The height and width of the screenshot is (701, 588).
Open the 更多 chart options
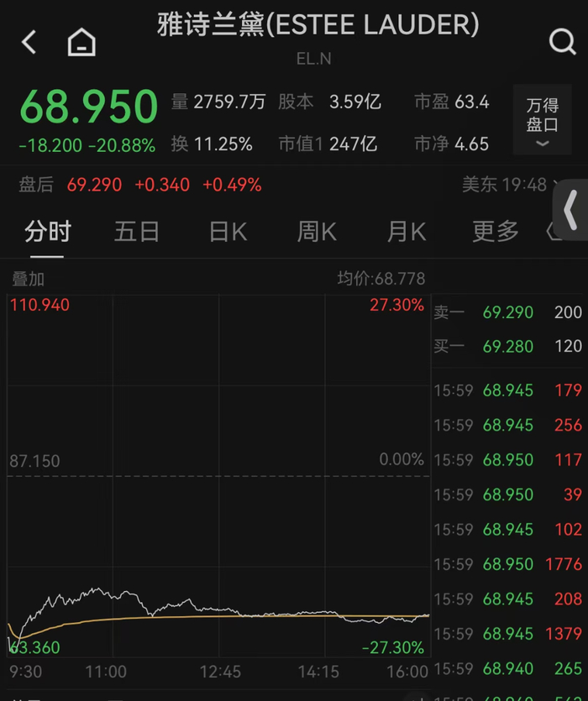[496, 232]
